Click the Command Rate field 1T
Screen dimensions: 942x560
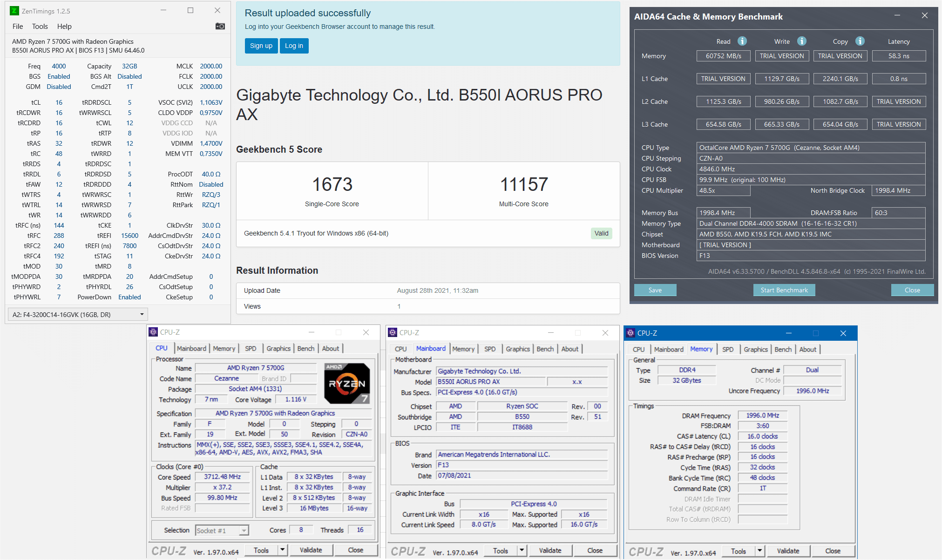click(x=763, y=488)
